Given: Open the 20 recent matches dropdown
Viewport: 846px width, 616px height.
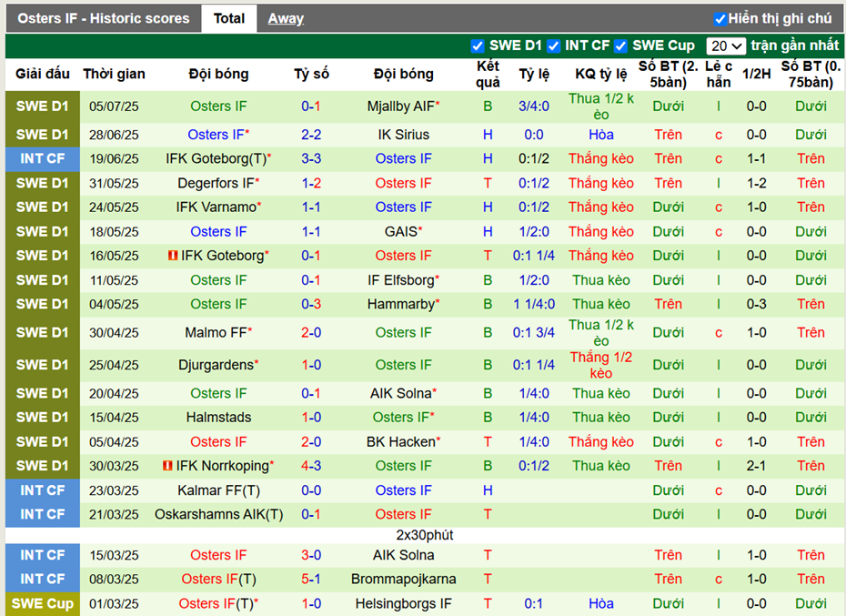Looking at the screenshot, I should (x=726, y=45).
